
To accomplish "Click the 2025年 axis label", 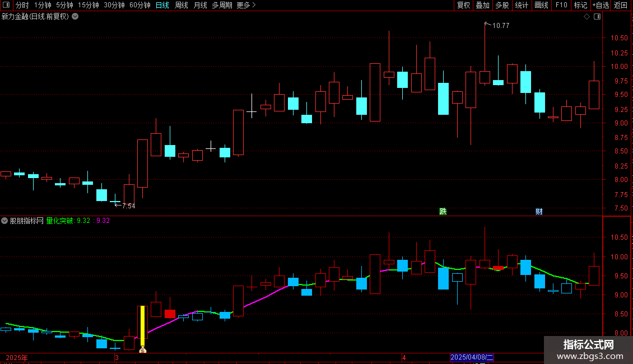I will pyautogui.click(x=17, y=357).
